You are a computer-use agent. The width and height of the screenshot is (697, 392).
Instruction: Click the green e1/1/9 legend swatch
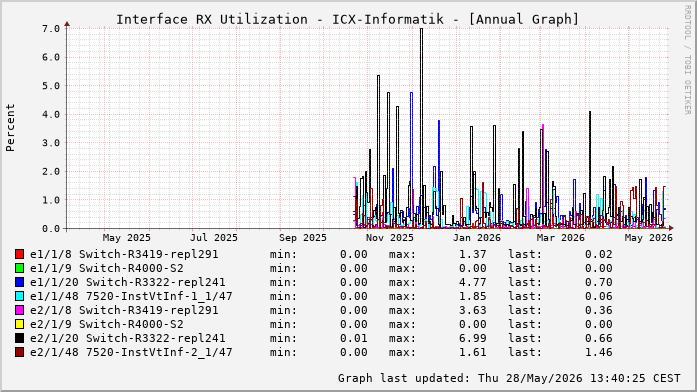pyautogui.click(x=19, y=268)
